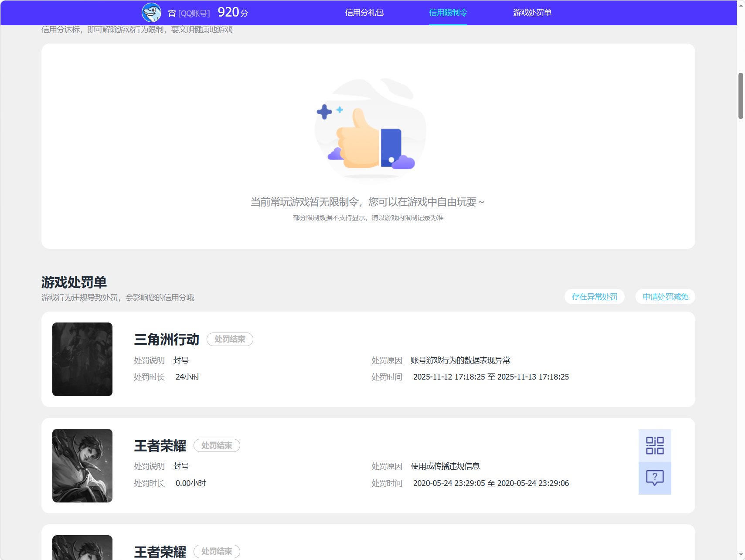Click the 三角洲行动 game thumbnail

tap(82, 359)
